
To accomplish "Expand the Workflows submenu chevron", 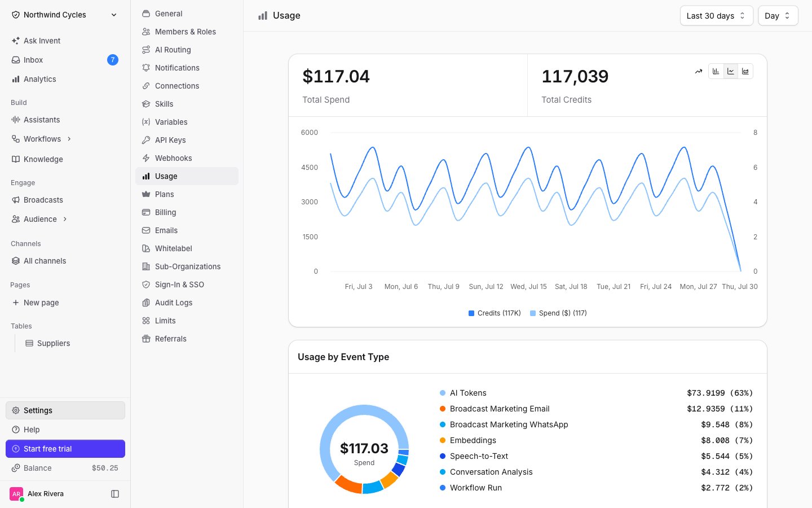I will coord(69,139).
